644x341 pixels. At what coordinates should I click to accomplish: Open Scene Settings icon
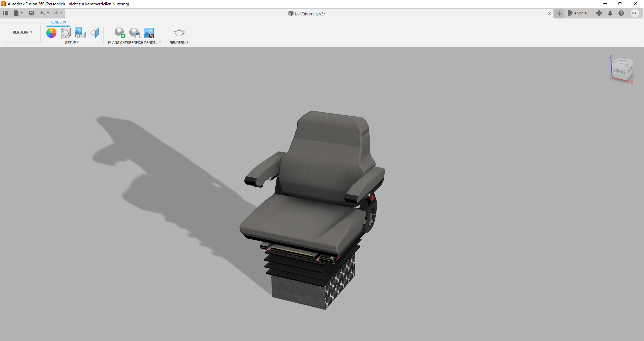[66, 33]
